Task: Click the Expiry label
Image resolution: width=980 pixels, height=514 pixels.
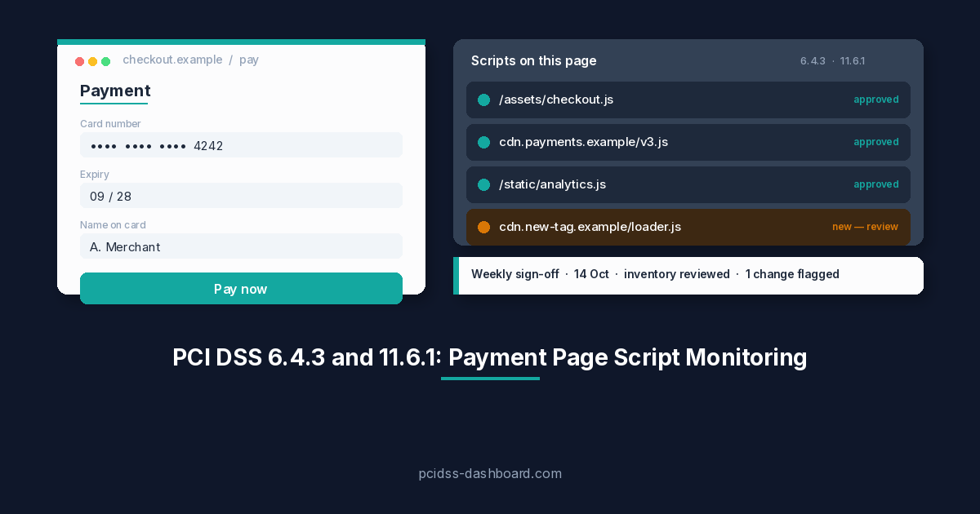Action: (x=95, y=175)
